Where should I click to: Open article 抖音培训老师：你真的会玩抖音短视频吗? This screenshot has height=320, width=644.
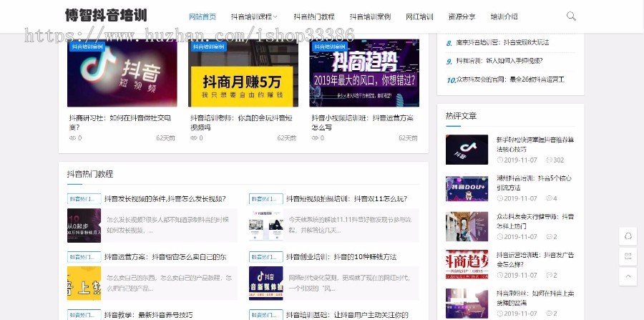point(241,122)
